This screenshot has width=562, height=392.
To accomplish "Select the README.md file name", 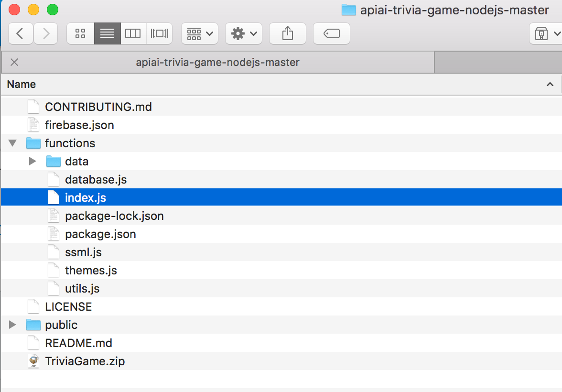I will tap(79, 343).
